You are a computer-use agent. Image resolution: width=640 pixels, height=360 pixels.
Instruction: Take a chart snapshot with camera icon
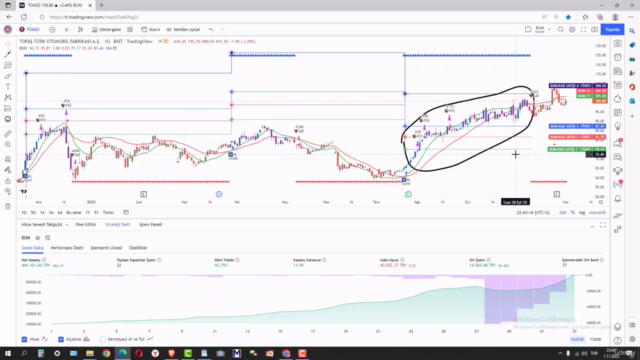click(x=595, y=29)
